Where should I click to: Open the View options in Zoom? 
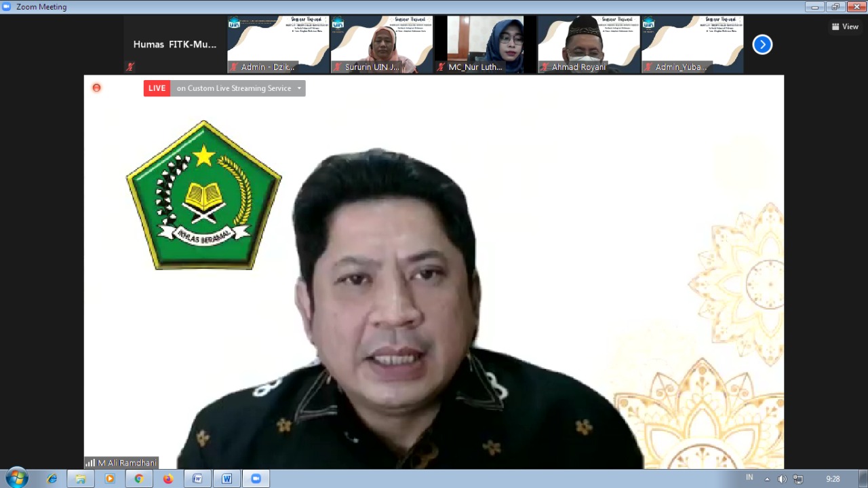845,26
